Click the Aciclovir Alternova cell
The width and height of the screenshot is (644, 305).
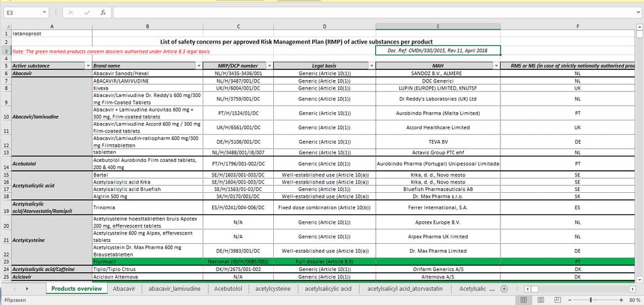(147, 277)
